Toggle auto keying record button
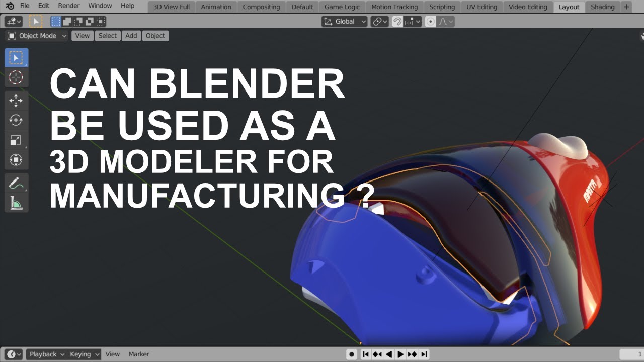644x362 pixels. coord(352,354)
